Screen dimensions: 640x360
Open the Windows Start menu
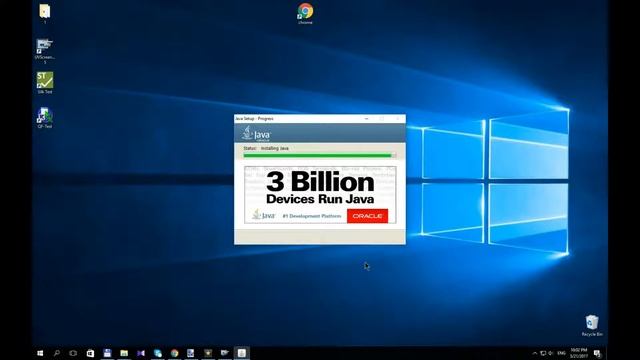click(x=40, y=353)
